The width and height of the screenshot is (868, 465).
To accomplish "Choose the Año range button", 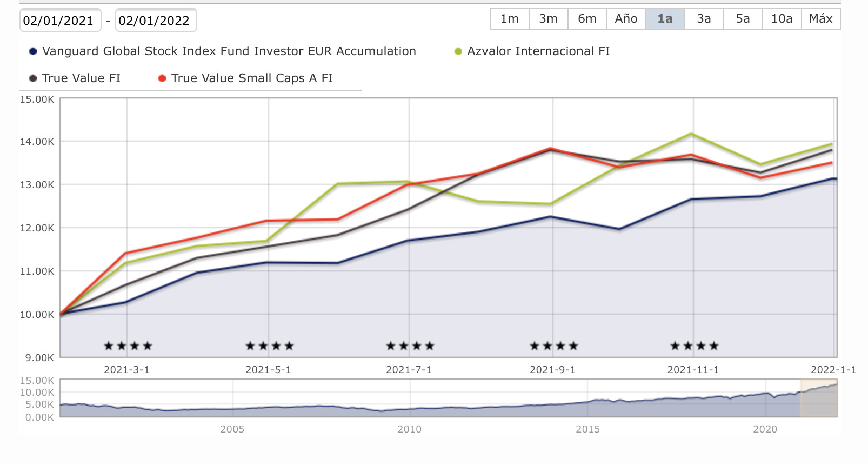I will point(626,19).
